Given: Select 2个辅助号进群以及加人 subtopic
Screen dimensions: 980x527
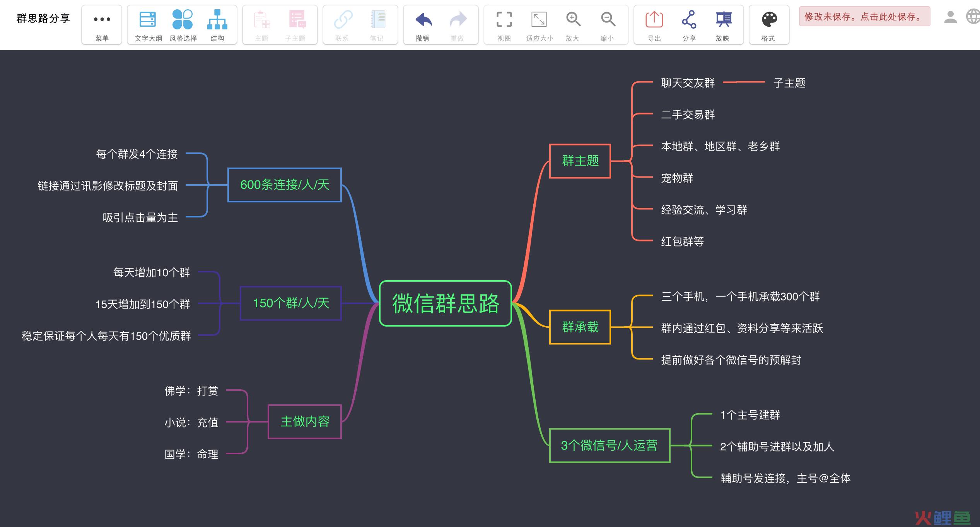Looking at the screenshot, I should (777, 447).
